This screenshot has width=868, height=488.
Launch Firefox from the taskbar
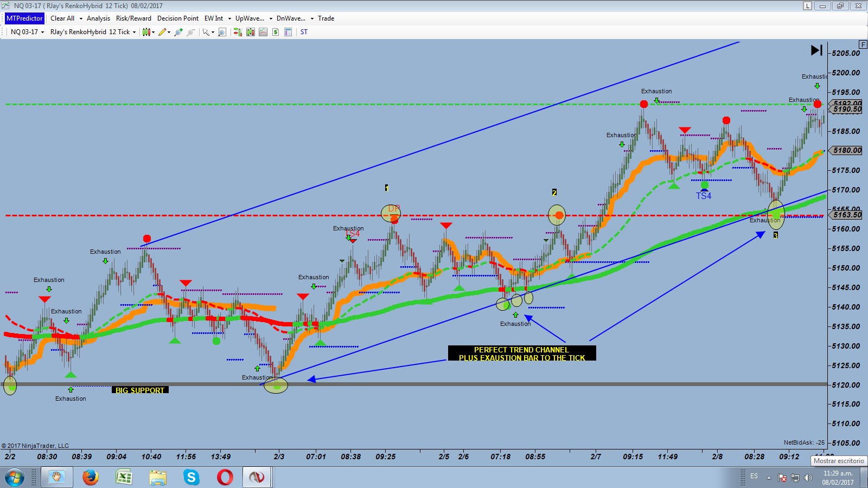[x=91, y=477]
